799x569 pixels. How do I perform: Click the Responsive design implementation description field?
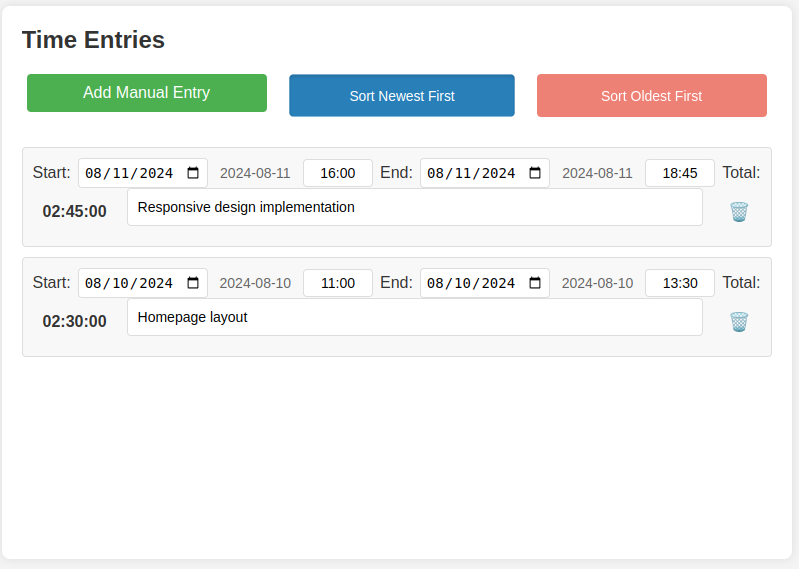[414, 208]
